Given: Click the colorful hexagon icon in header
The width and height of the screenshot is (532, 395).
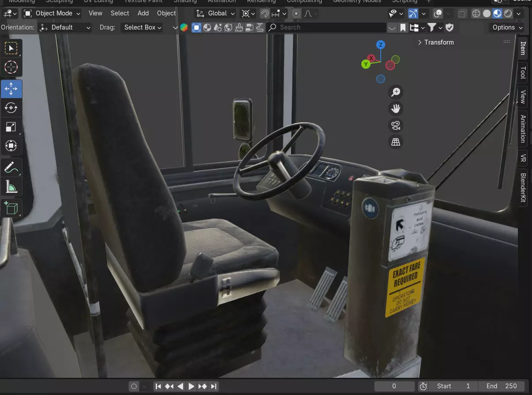Looking at the screenshot, I should click(x=184, y=27).
